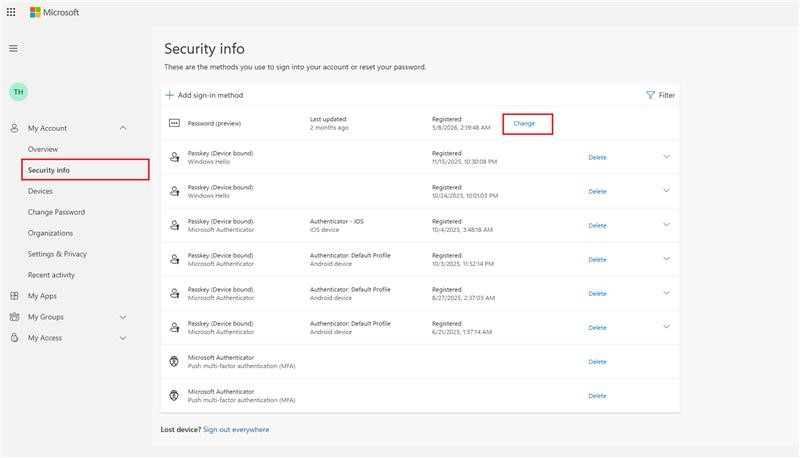The height and width of the screenshot is (458, 800).
Task: Click the My Groups people icon
Action: tap(14, 317)
